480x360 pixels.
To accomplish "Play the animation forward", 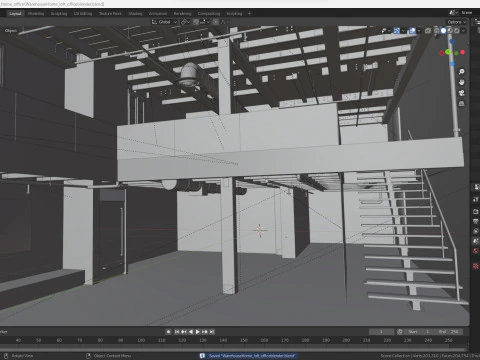I will point(198,332).
